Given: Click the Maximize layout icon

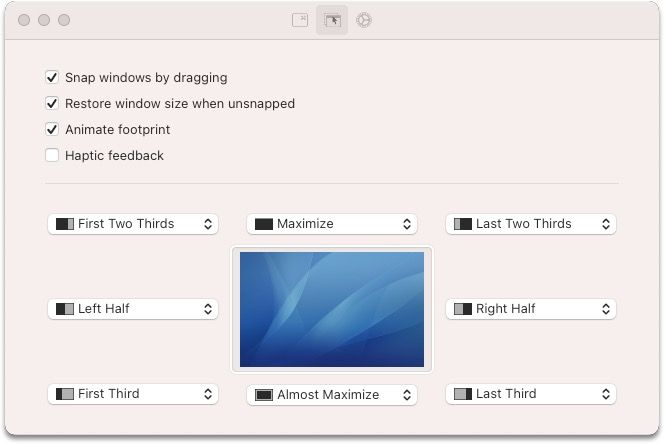Looking at the screenshot, I should [x=264, y=224].
